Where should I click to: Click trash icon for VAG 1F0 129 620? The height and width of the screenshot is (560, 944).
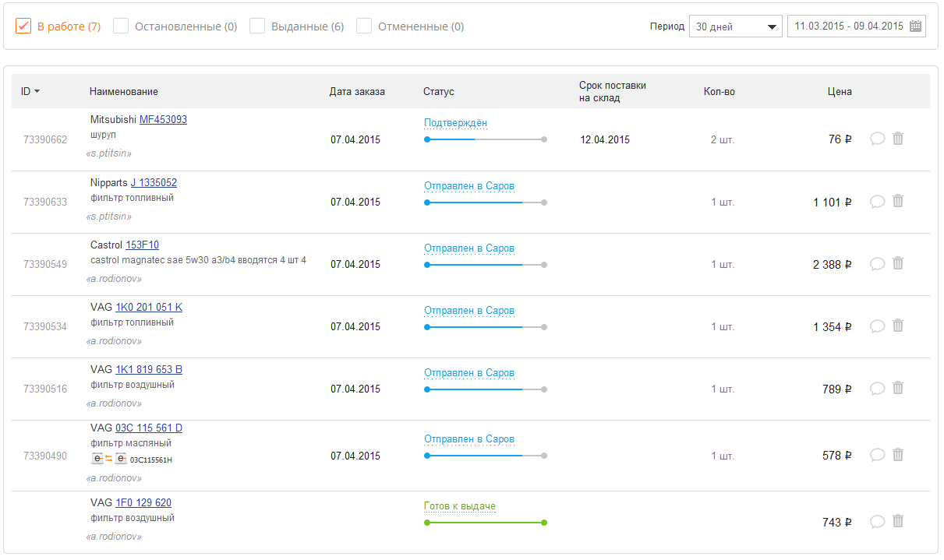pyautogui.click(x=898, y=521)
